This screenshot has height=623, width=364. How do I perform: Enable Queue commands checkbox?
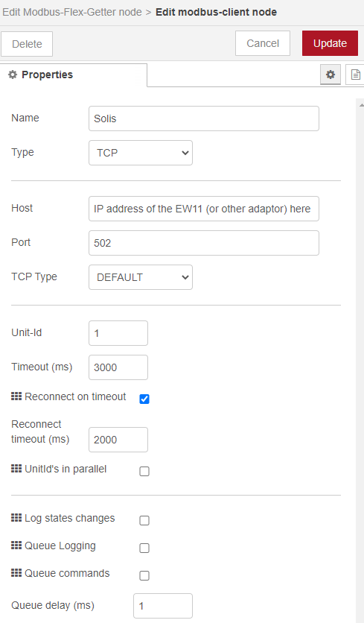[x=144, y=576]
